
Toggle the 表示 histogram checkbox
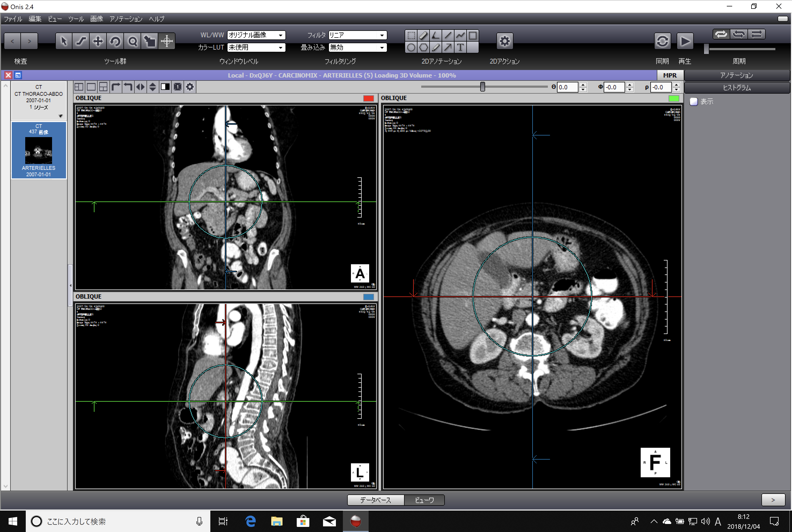click(x=694, y=101)
